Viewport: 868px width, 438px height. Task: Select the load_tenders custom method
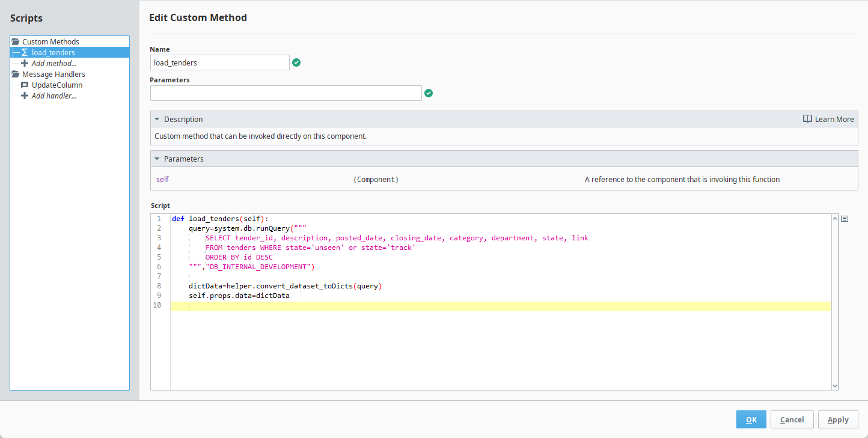(x=53, y=52)
